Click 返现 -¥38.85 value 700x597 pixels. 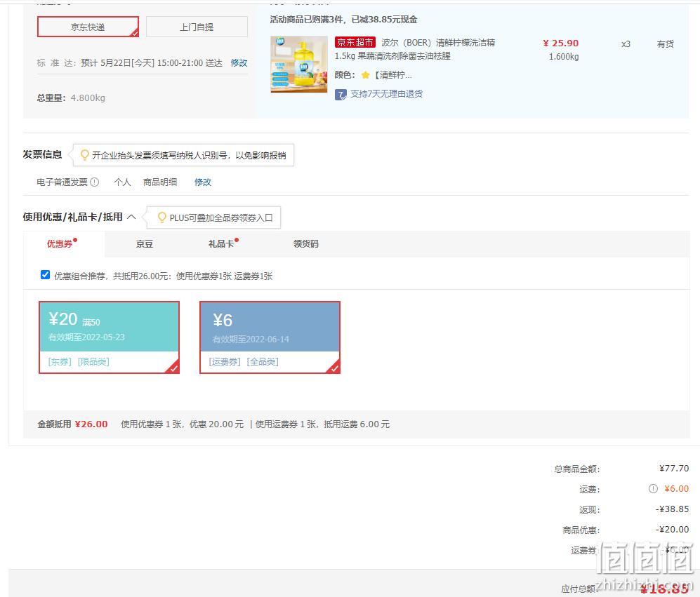point(673,509)
